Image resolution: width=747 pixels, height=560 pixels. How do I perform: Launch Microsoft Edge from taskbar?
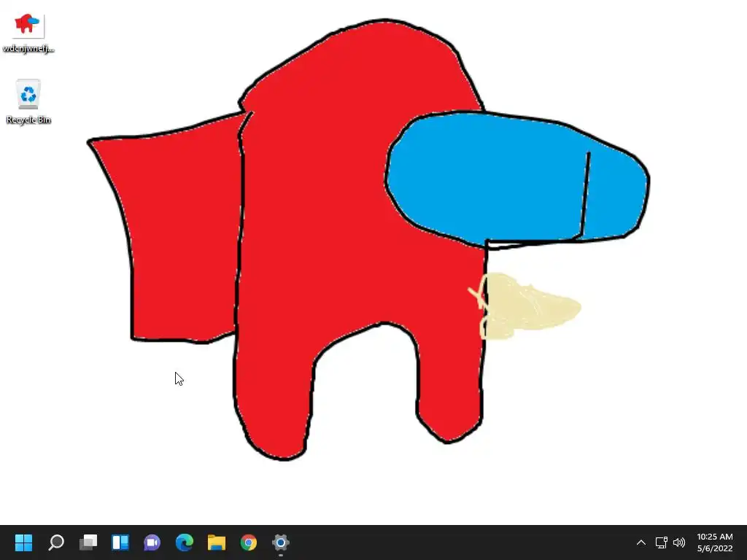[185, 542]
